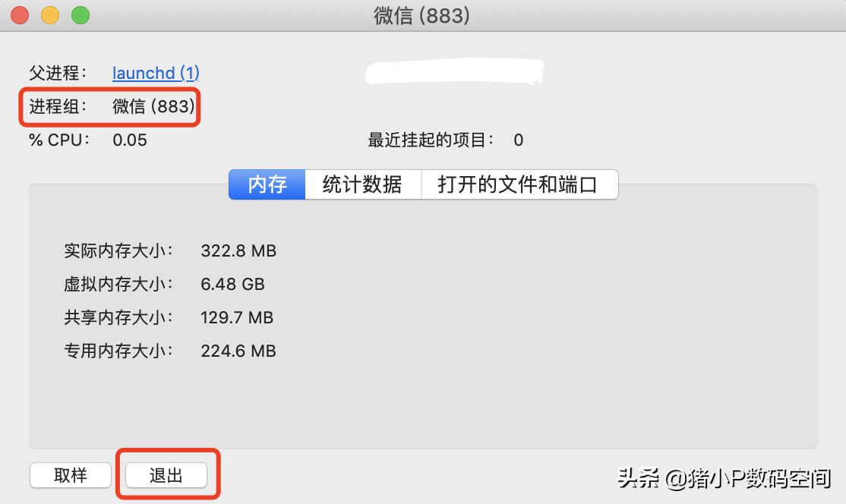Click the % CPU 0.05 value
The image size is (846, 504).
(130, 140)
